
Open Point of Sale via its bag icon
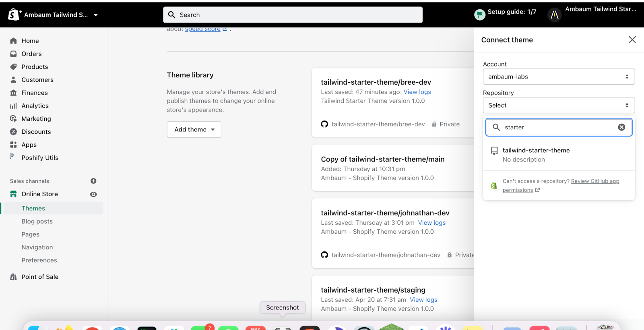coord(13,277)
